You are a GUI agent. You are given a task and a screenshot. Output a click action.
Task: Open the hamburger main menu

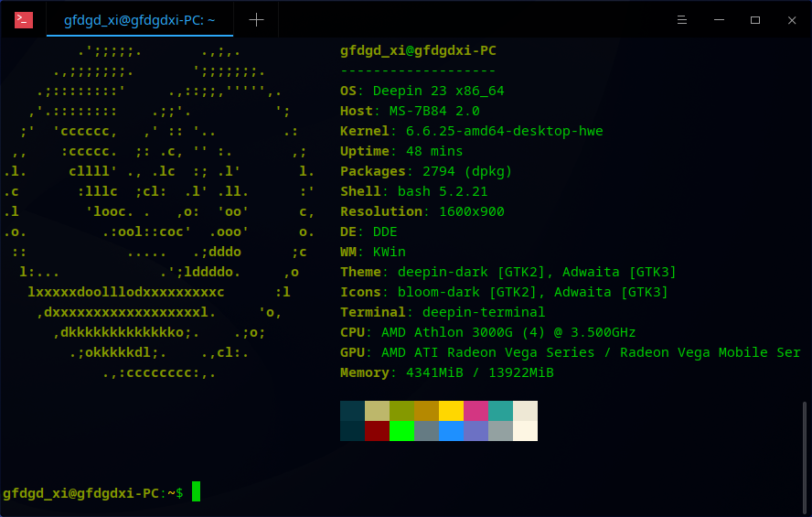tap(682, 20)
